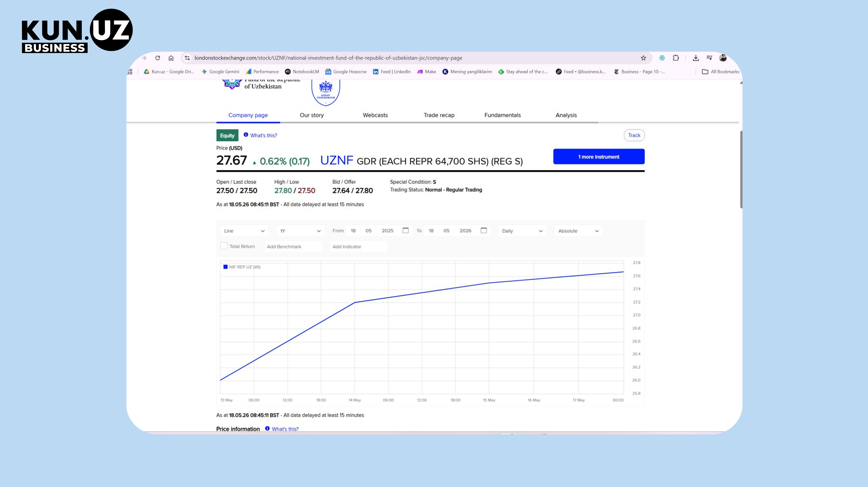
Task: Open the Stay ahead of the c... bookmark
Action: 523,72
